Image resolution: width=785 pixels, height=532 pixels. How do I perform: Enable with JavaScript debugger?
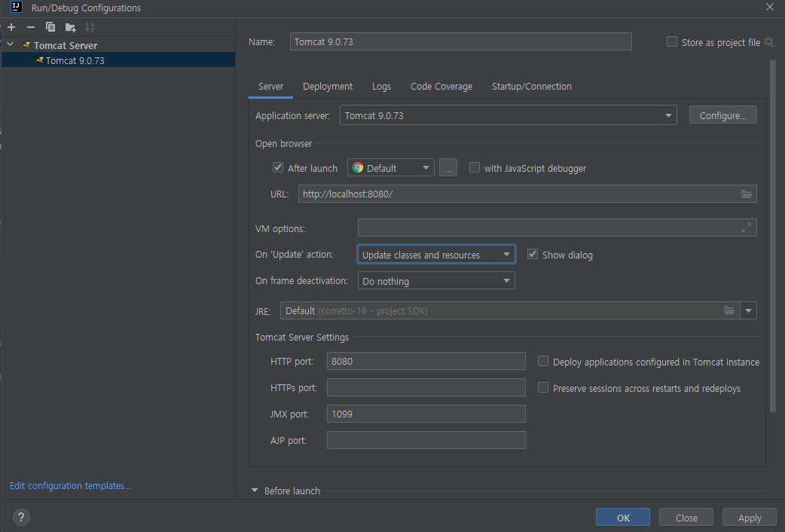pos(474,167)
